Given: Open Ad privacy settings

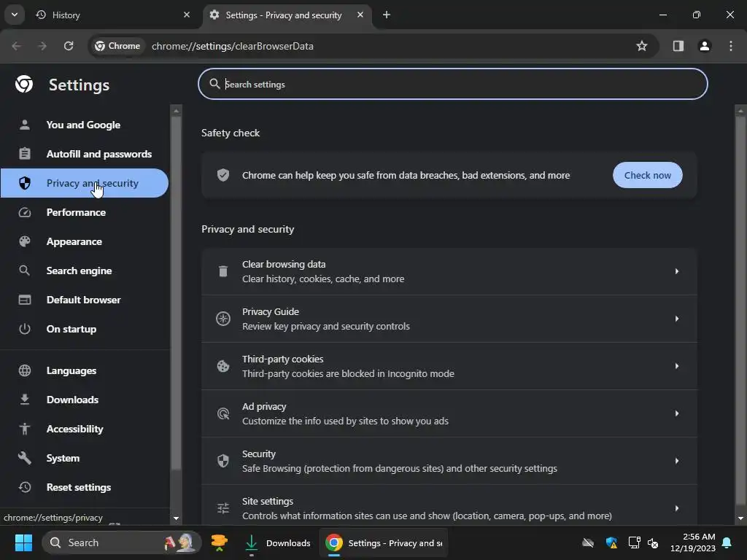Looking at the screenshot, I should (449, 413).
